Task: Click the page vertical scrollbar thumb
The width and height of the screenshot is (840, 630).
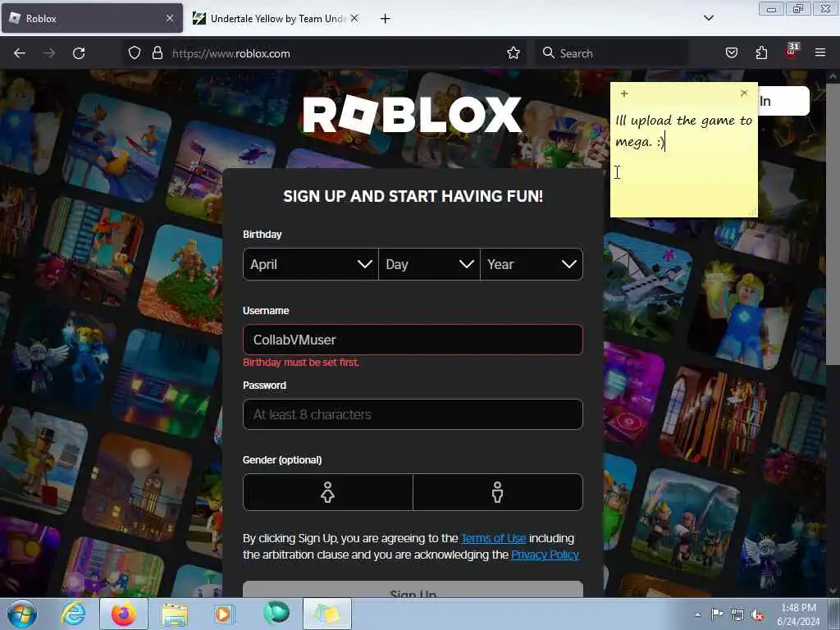Action: pyautogui.click(x=833, y=225)
